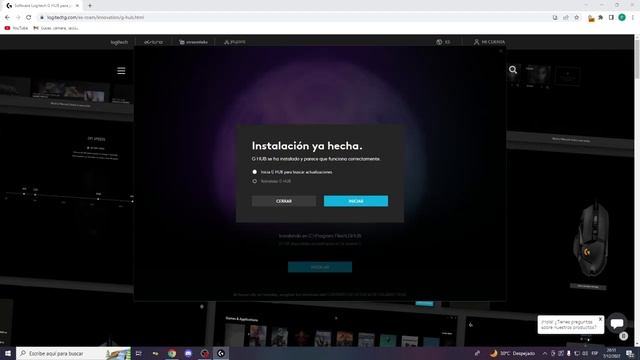Click the taskbar clock and date

point(611,353)
